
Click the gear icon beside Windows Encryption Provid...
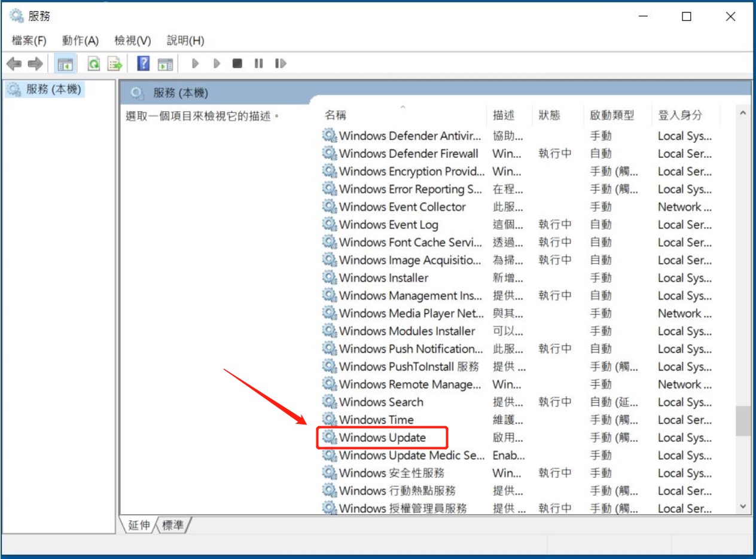pyautogui.click(x=330, y=172)
